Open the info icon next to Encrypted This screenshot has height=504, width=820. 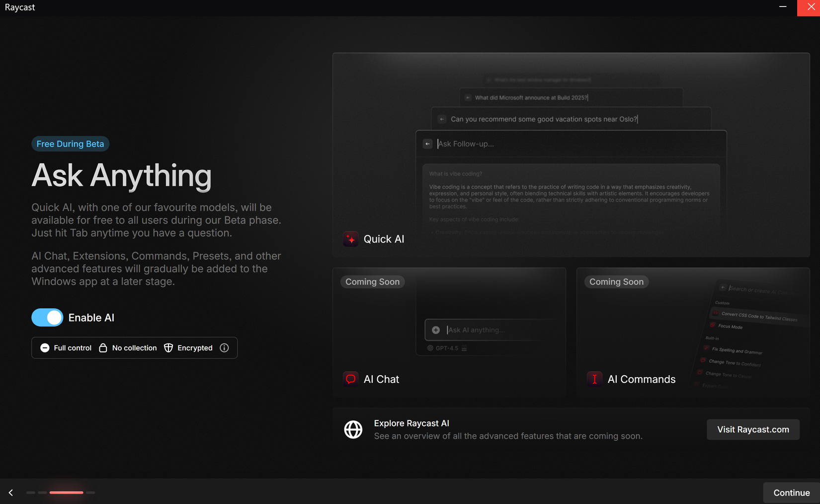(224, 348)
